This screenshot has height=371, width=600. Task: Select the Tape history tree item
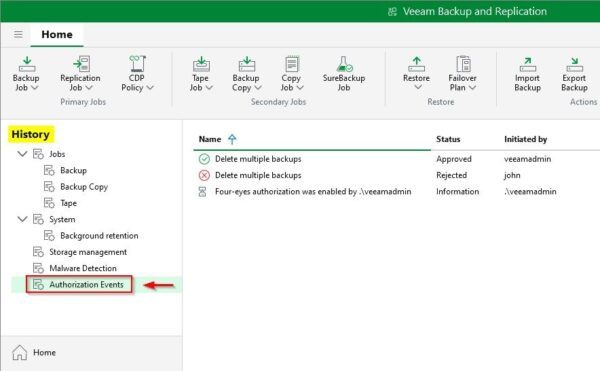coord(68,203)
